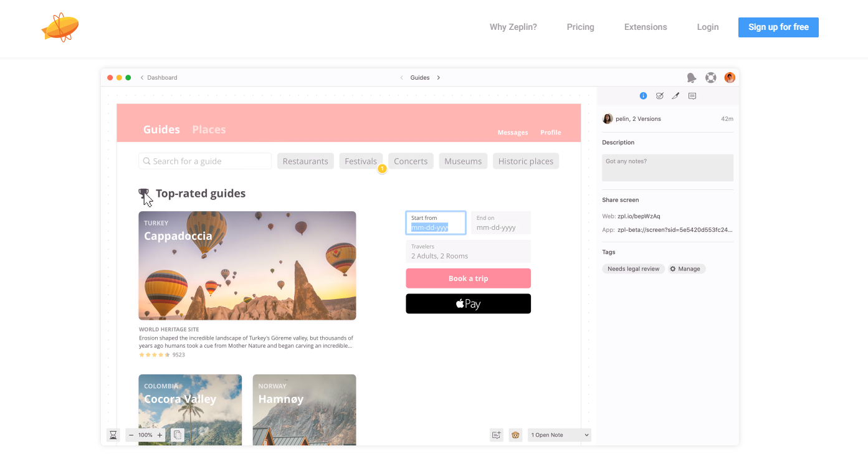868x466 pixels.
Task: Click the Cocora Valley card
Action: (190, 409)
